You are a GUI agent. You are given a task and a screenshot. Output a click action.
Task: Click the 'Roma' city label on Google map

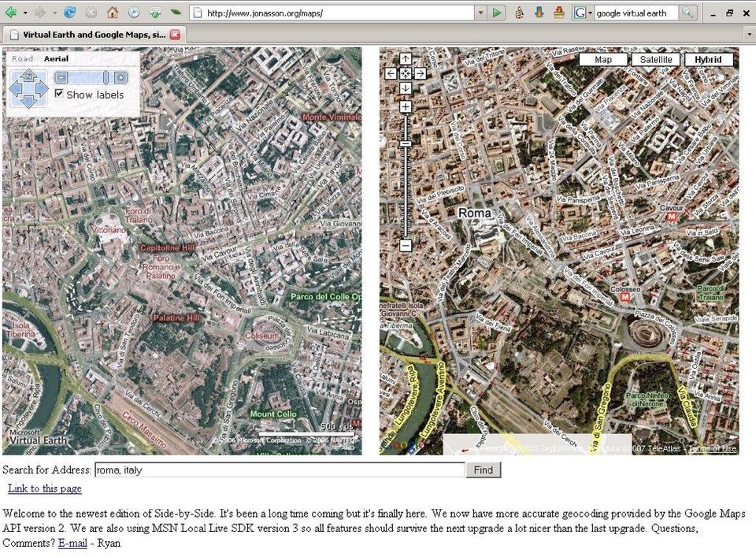[x=474, y=213]
